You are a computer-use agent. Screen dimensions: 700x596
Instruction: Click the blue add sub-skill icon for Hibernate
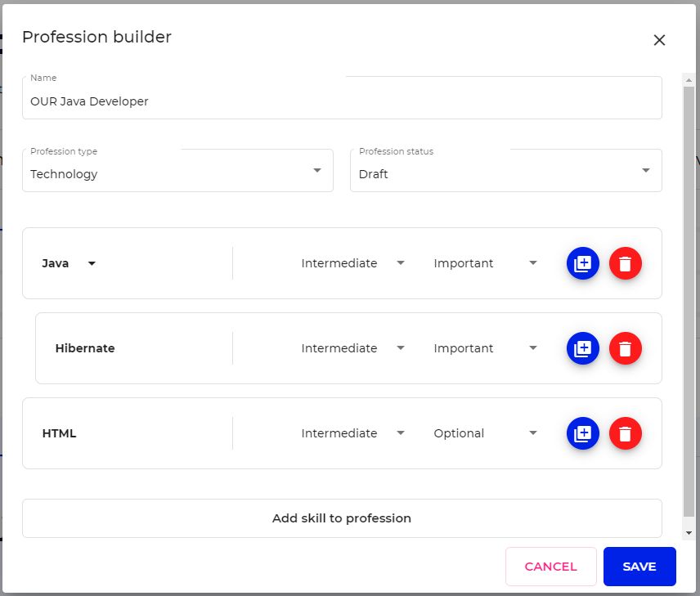582,348
